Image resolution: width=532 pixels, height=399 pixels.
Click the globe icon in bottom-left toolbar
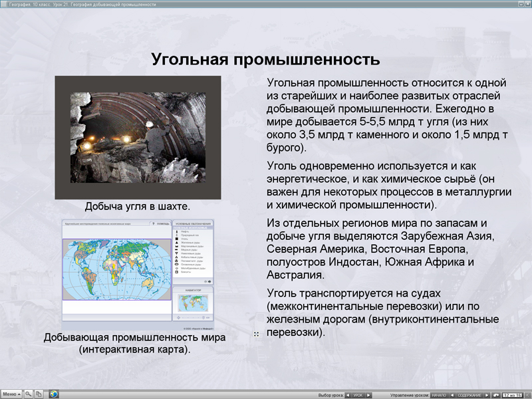[53, 393]
